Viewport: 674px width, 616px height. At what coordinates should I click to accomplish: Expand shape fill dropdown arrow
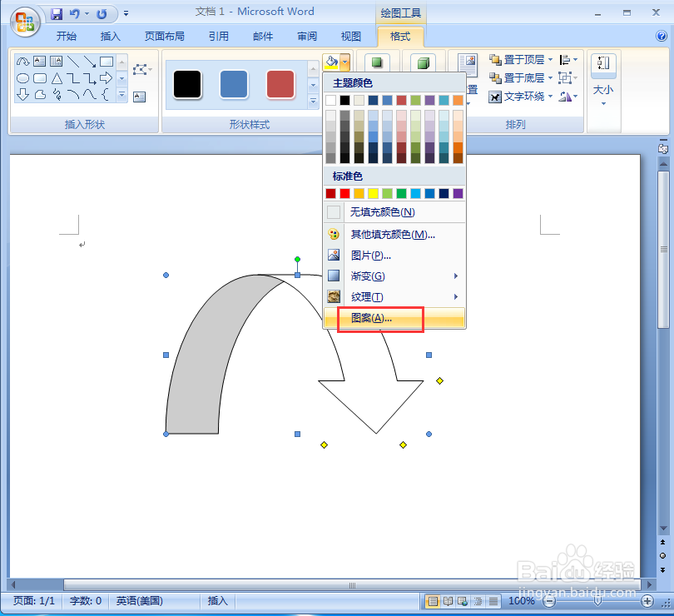pos(344,62)
